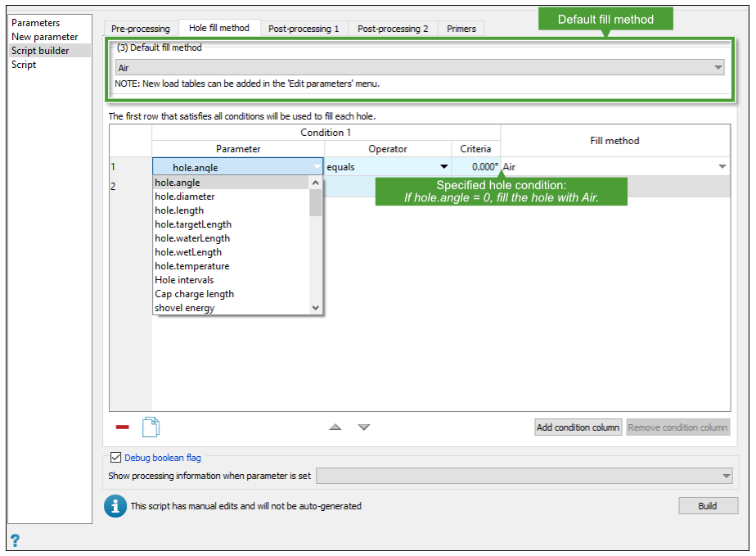Click the Build button
The width and height of the screenshot is (756, 556).
(x=708, y=506)
